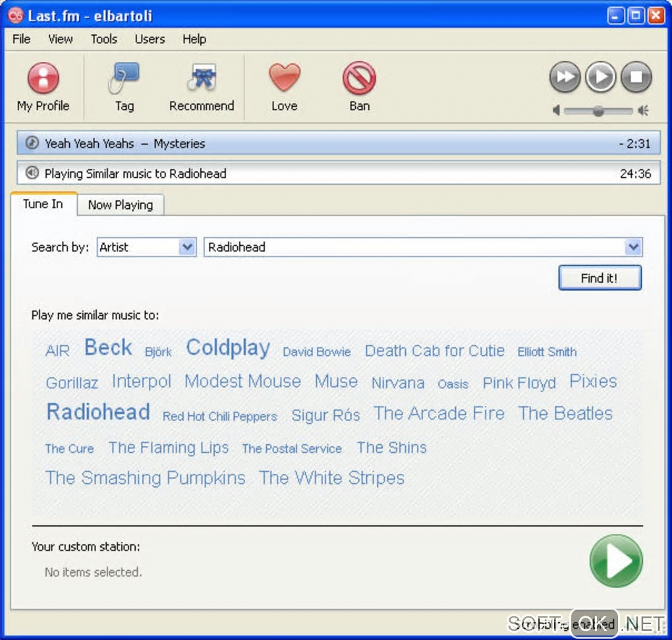Click the loud speaker icon right of the volume slider
This screenshot has height=640, width=672.
point(643,111)
